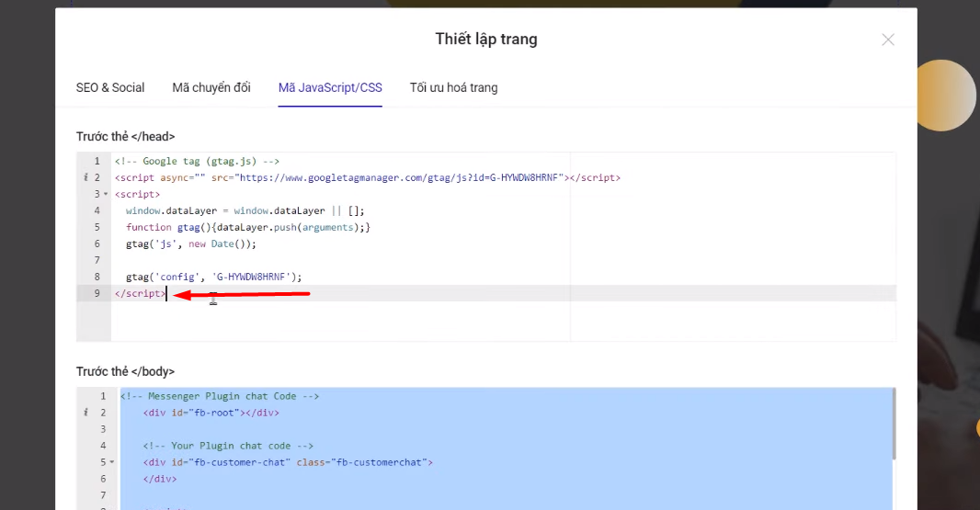Image resolution: width=980 pixels, height=510 pixels.
Task: Select the Mã JavaScript/CSS tab
Action: (x=330, y=88)
